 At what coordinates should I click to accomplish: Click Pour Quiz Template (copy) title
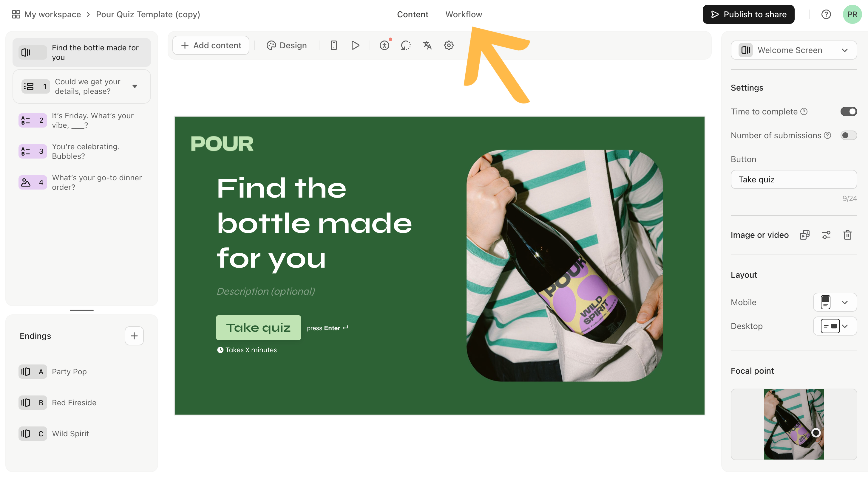coord(148,14)
